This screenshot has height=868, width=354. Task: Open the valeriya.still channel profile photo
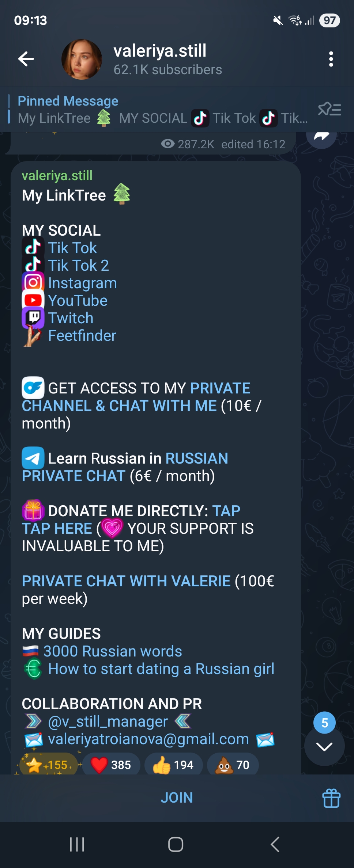click(82, 59)
